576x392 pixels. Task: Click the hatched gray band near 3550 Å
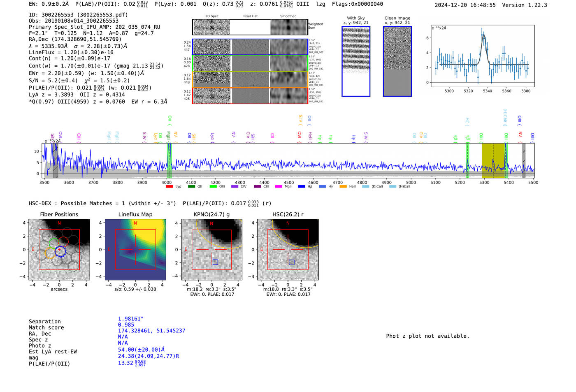point(55,160)
